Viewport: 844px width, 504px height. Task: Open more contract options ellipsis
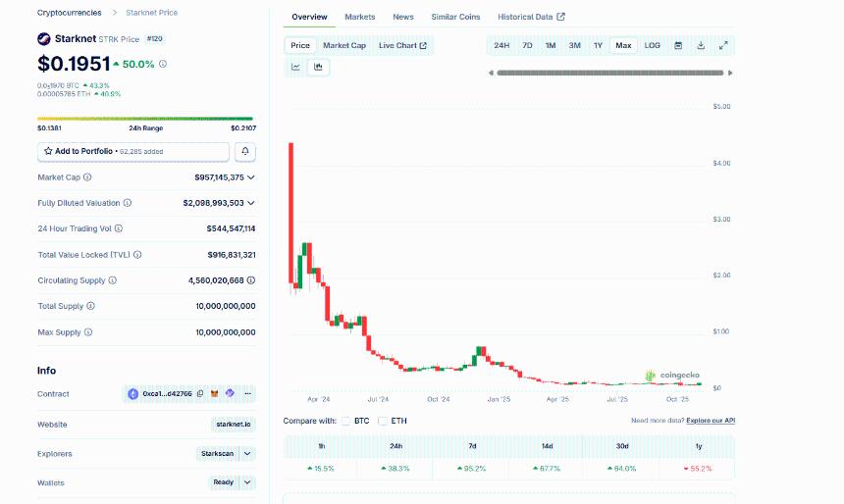(247, 394)
